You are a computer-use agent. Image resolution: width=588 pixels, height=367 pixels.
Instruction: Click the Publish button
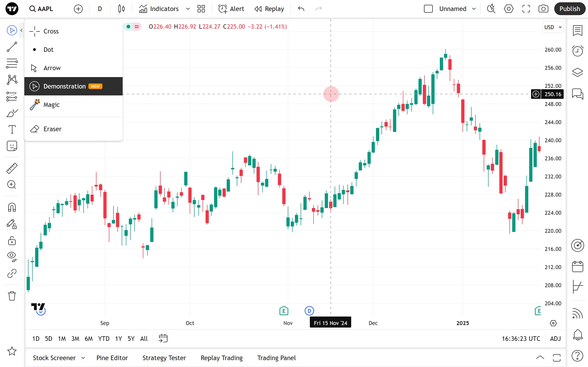[x=569, y=9]
